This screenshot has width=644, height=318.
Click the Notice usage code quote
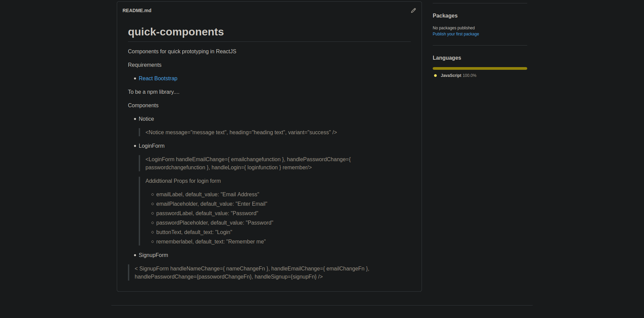[x=241, y=132]
